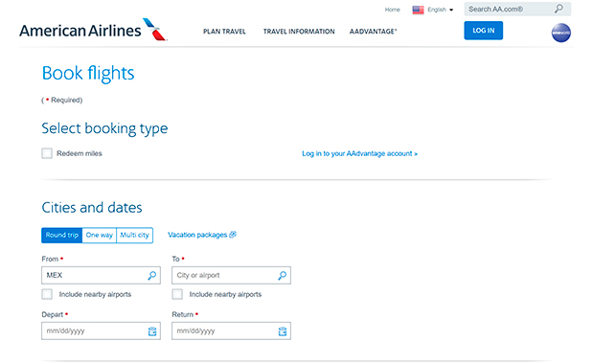Click the search magnifier icon in header
The height and width of the screenshot is (364, 594).
tap(560, 9)
